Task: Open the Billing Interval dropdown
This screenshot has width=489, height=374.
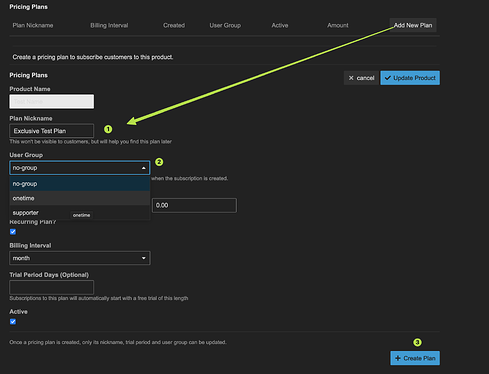Action: [80, 258]
